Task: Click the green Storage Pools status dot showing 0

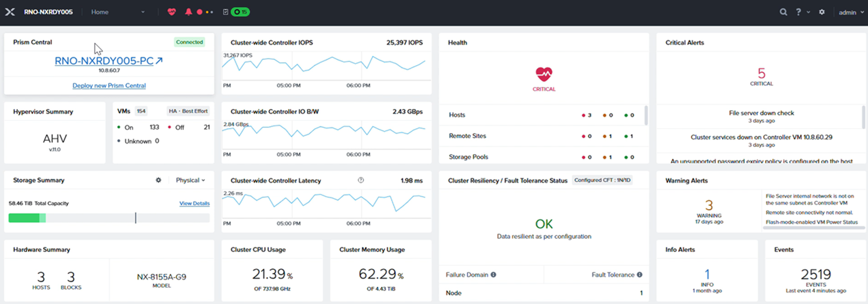Action: click(626, 157)
